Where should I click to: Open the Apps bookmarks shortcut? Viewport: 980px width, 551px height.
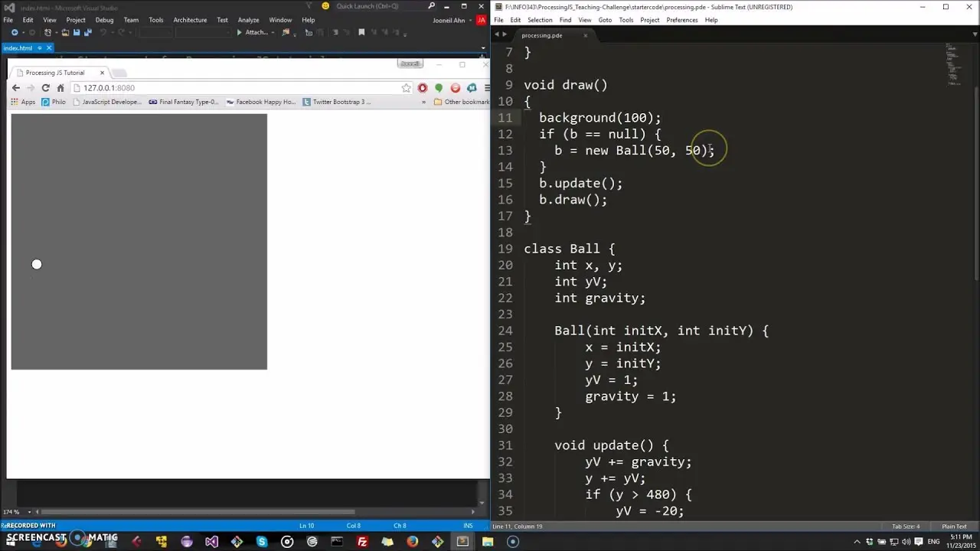pos(23,102)
